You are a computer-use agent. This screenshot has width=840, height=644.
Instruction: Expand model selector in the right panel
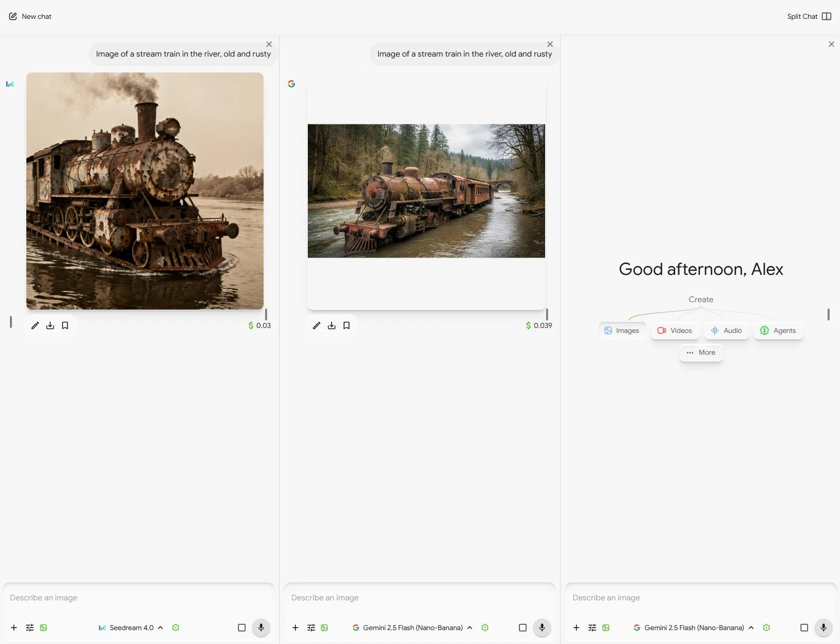pyautogui.click(x=694, y=628)
